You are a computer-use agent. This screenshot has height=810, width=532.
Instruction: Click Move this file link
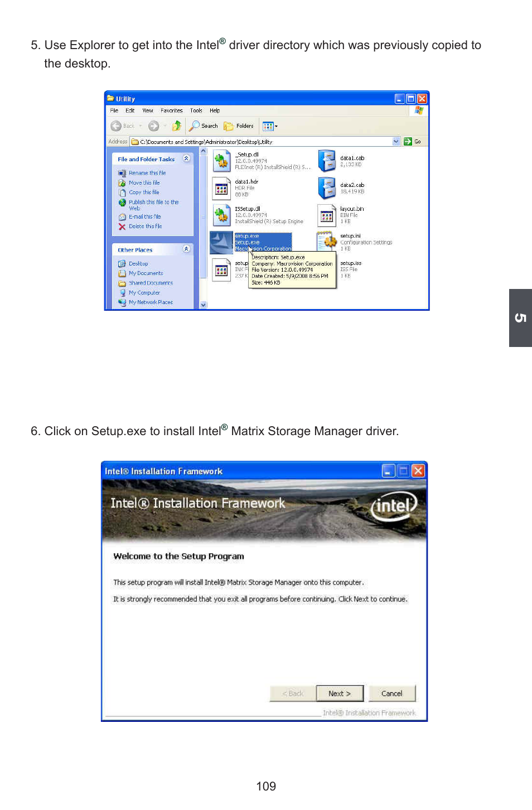(144, 183)
